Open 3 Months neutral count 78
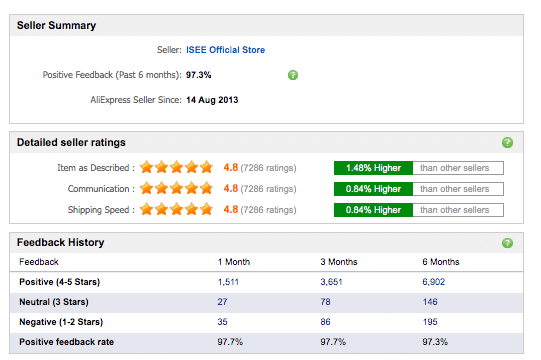The width and height of the screenshot is (541, 360). (325, 302)
